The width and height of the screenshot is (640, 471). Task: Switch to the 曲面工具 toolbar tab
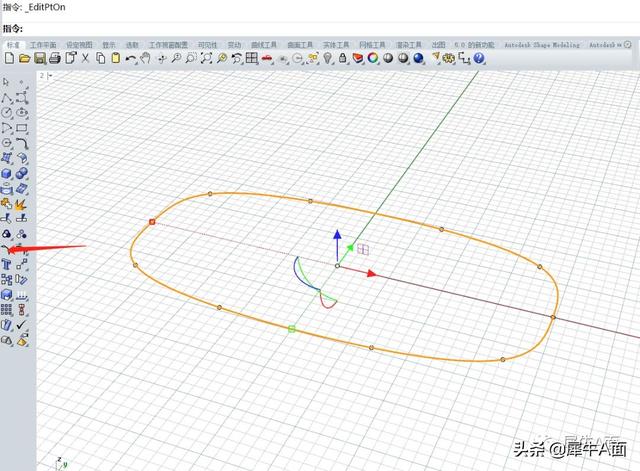pyautogui.click(x=300, y=44)
